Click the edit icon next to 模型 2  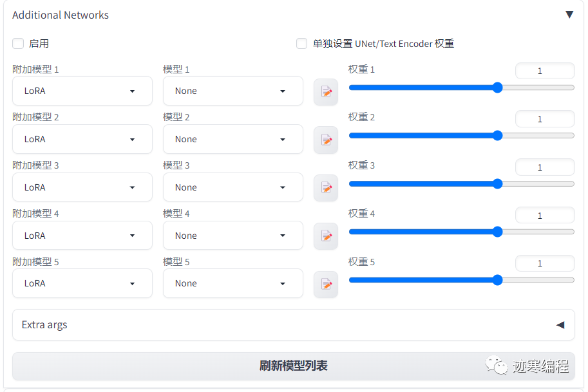point(325,139)
